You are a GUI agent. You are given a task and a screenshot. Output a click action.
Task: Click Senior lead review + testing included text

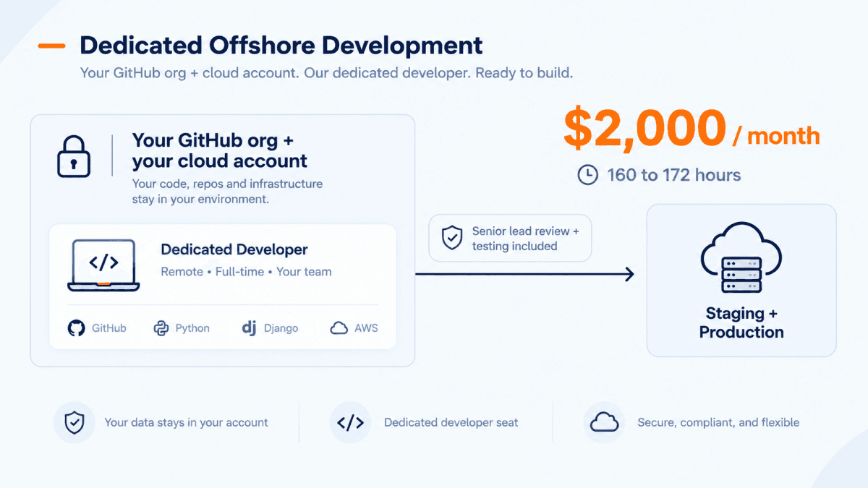526,239
